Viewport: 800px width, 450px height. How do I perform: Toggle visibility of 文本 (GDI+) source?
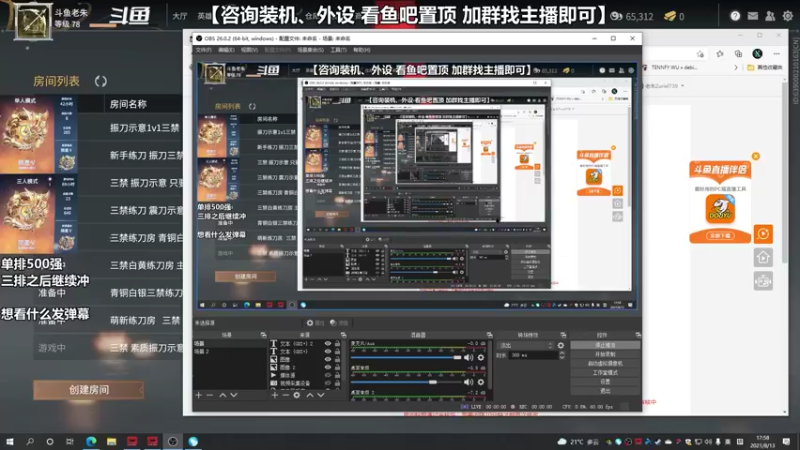[x=328, y=352]
